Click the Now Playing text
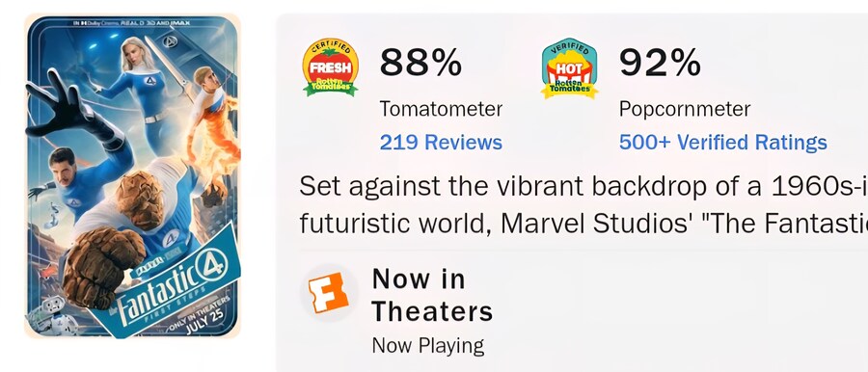The width and height of the screenshot is (868, 372). pos(428,346)
